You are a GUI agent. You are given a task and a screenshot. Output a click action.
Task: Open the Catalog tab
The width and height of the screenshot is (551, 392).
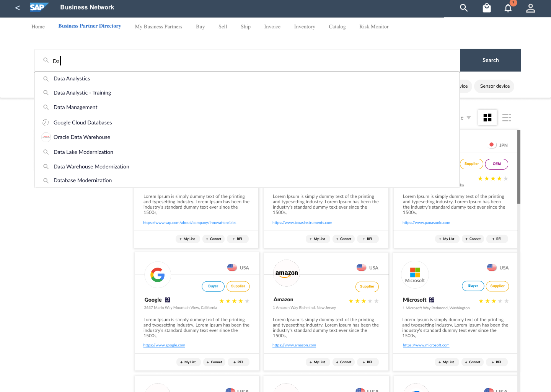tap(337, 27)
